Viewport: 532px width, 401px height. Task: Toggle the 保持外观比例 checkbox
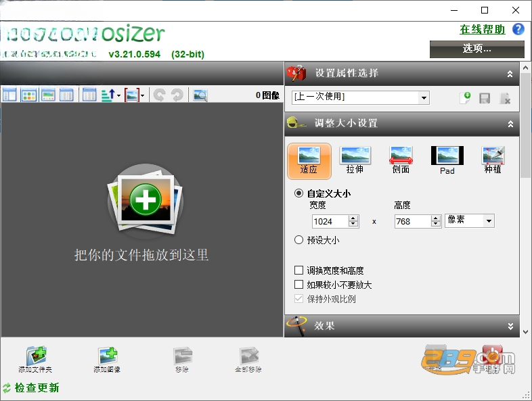click(298, 299)
